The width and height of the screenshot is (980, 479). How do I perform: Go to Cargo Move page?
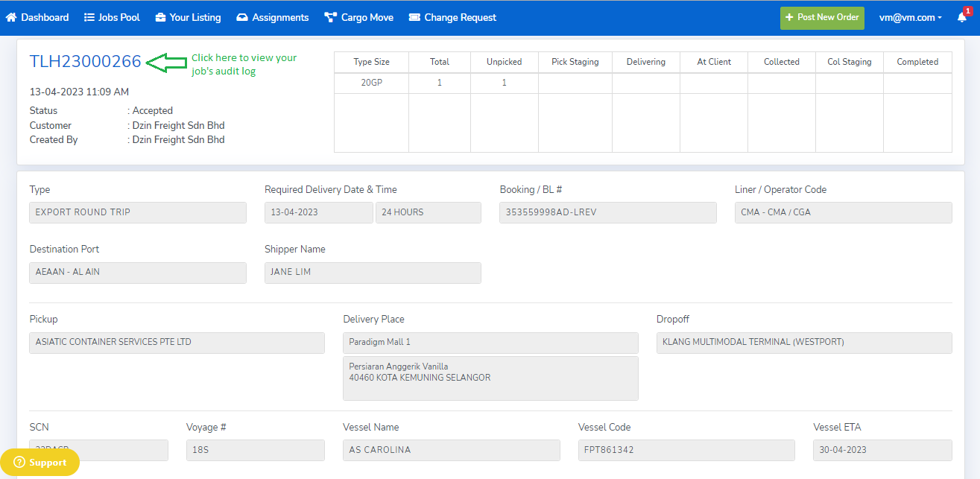(367, 17)
